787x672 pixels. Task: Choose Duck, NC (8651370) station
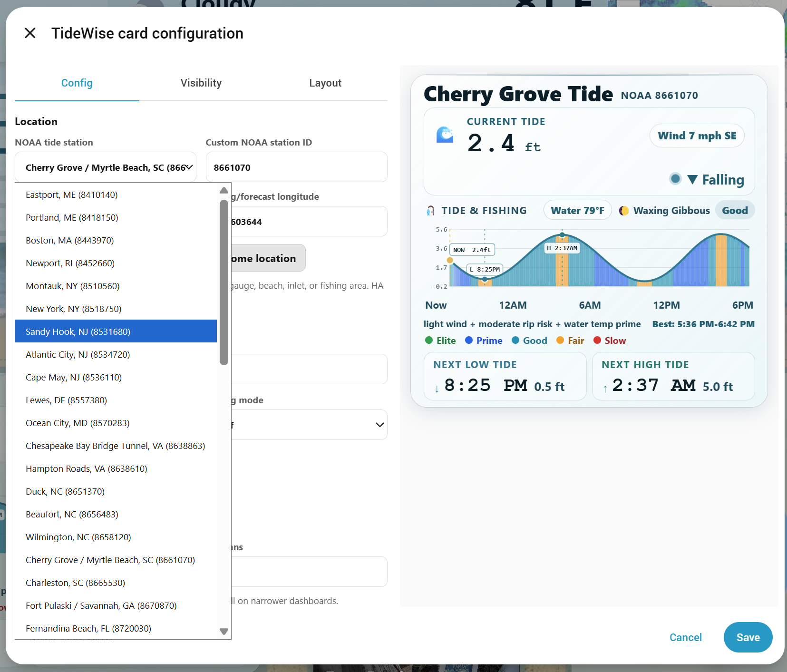(x=116, y=492)
